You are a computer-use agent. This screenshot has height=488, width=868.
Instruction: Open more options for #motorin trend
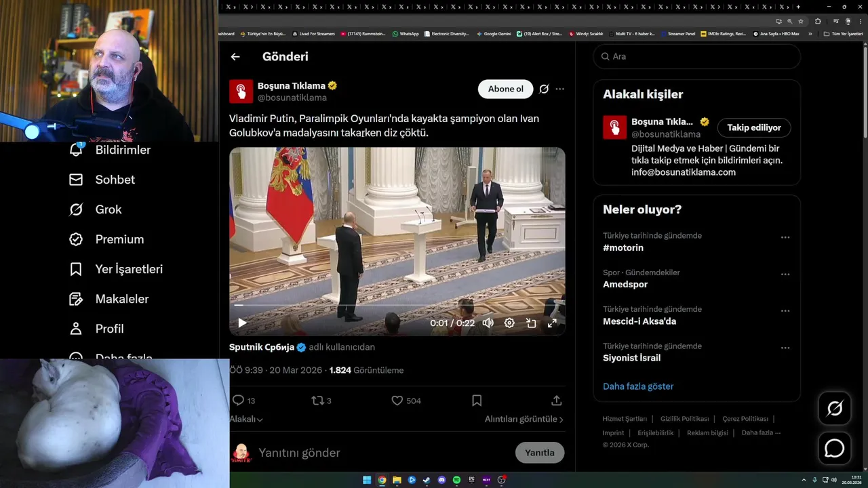(785, 237)
